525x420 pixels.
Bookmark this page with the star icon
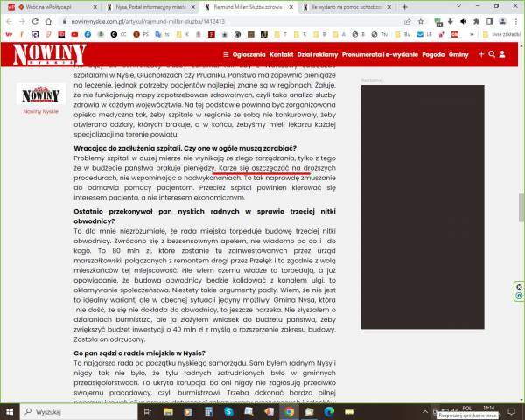pyautogui.click(x=421, y=21)
